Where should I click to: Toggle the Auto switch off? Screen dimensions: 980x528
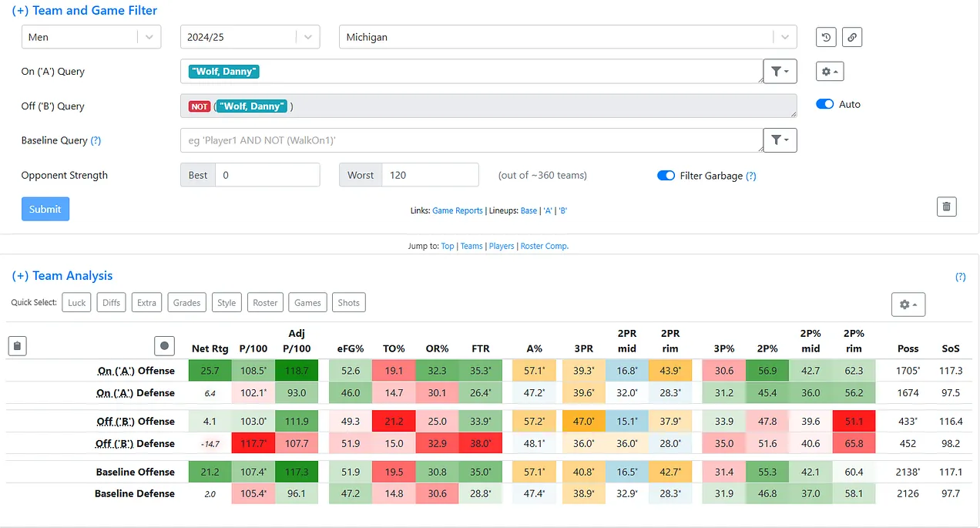[x=825, y=104]
